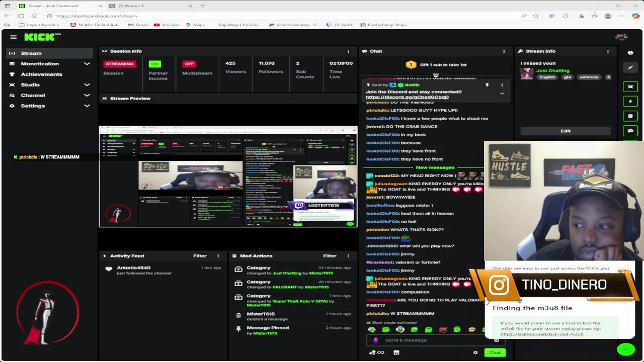
Task: Click the stream preview thumbnail
Action: pyautogui.click(x=228, y=177)
